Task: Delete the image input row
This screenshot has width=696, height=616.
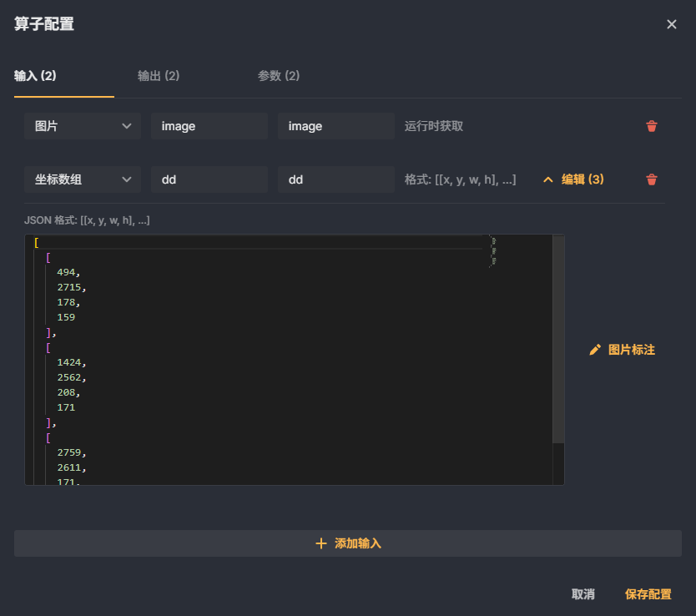Action: click(x=651, y=126)
